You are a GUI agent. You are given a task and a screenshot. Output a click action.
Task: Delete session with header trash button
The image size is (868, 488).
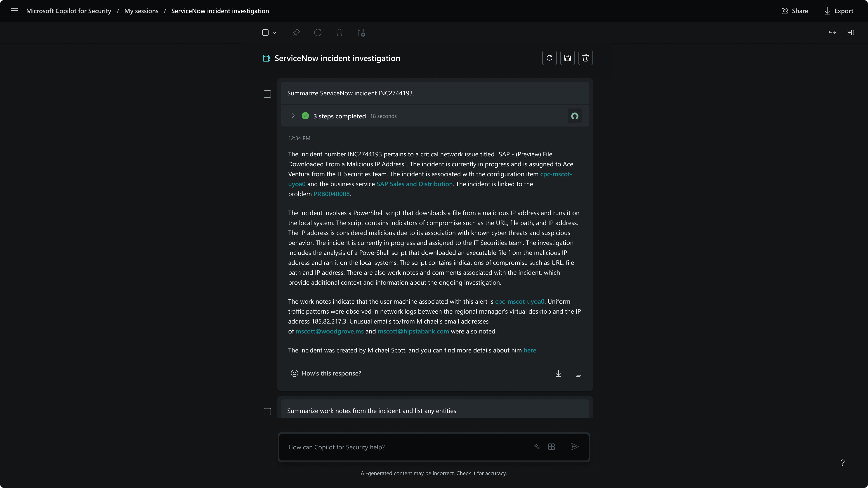point(585,58)
